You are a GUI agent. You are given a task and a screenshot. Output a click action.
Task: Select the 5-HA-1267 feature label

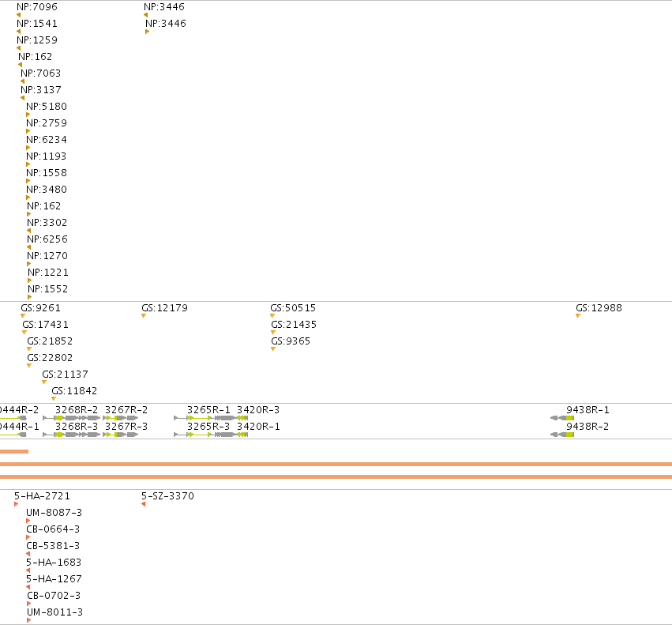(x=54, y=578)
